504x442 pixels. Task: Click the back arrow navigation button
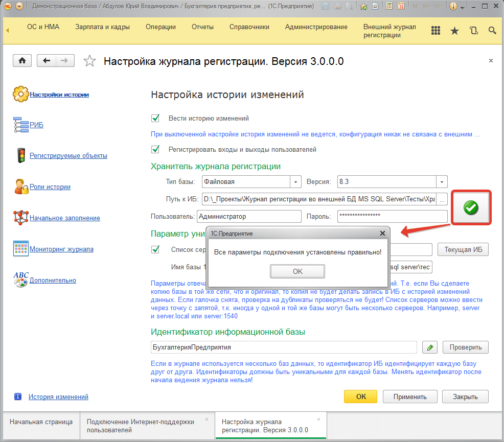[47, 61]
